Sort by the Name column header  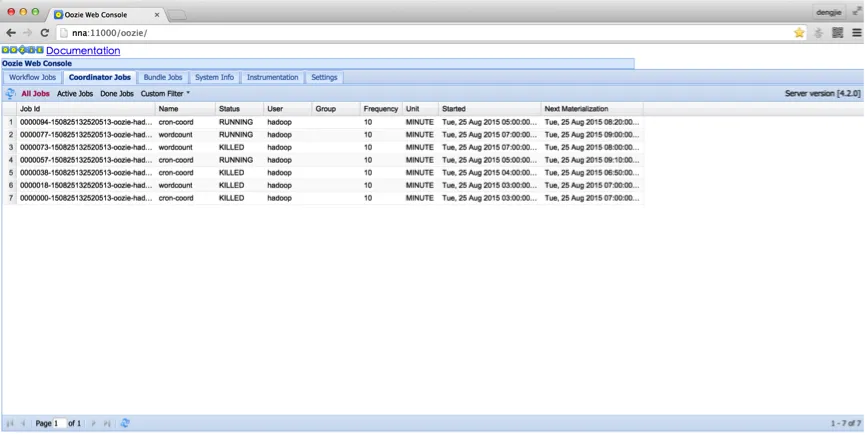point(185,109)
